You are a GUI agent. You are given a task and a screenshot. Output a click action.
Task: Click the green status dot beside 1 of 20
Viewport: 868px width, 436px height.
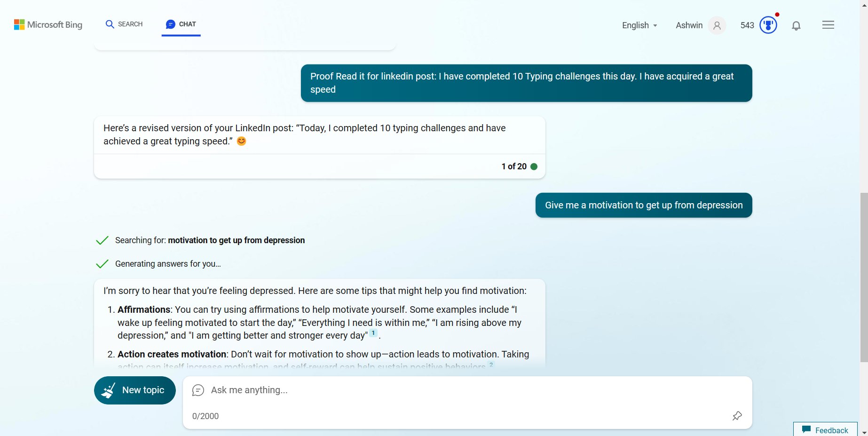pos(534,166)
